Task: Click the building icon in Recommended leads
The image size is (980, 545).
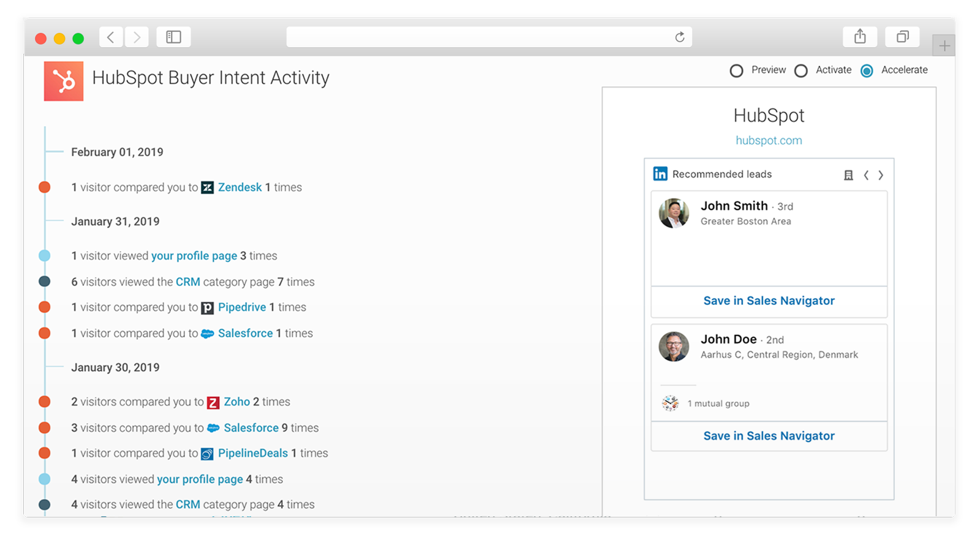Action: coord(848,175)
